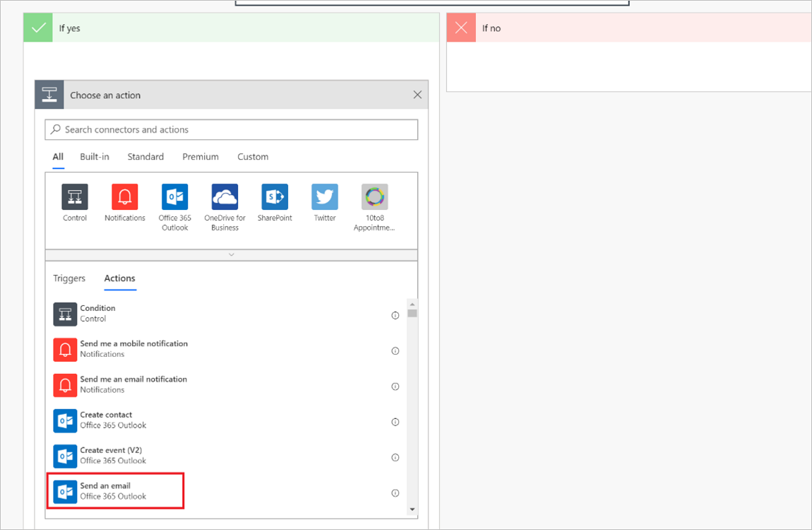Image resolution: width=812 pixels, height=530 pixels.
Task: View info for the Condition Control action
Action: (395, 315)
